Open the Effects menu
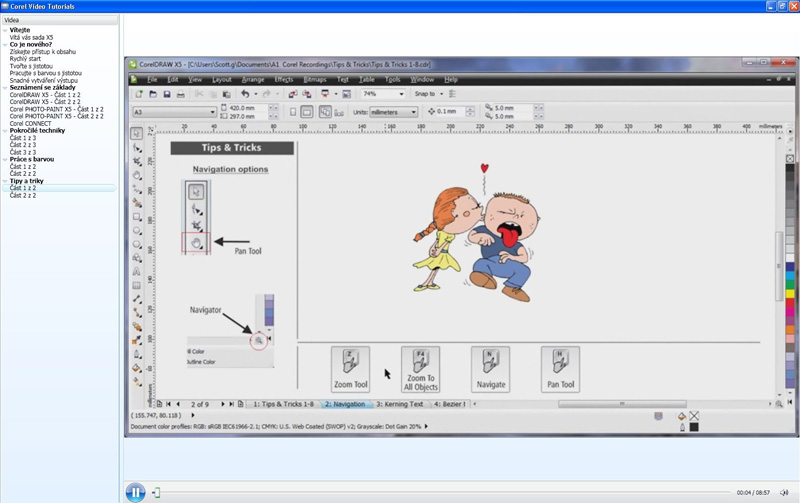 [284, 80]
